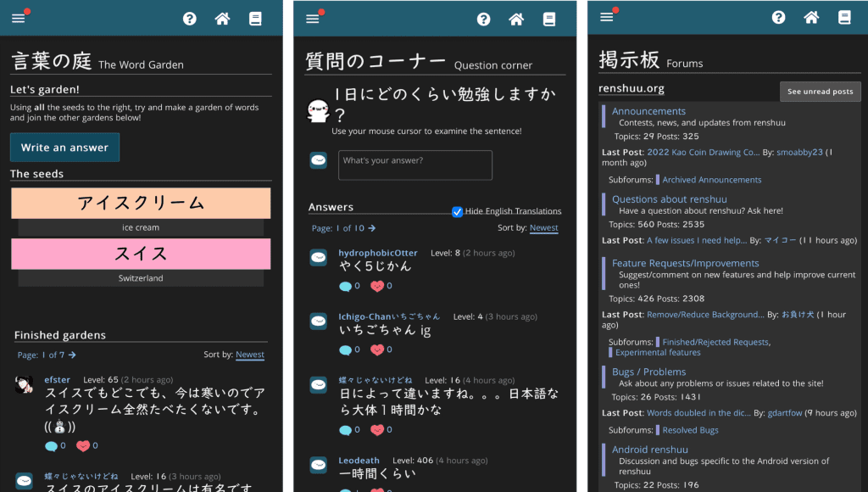Click the comment bubble count on Leodeath's answer
This screenshot has height=492, width=868.
348,490
